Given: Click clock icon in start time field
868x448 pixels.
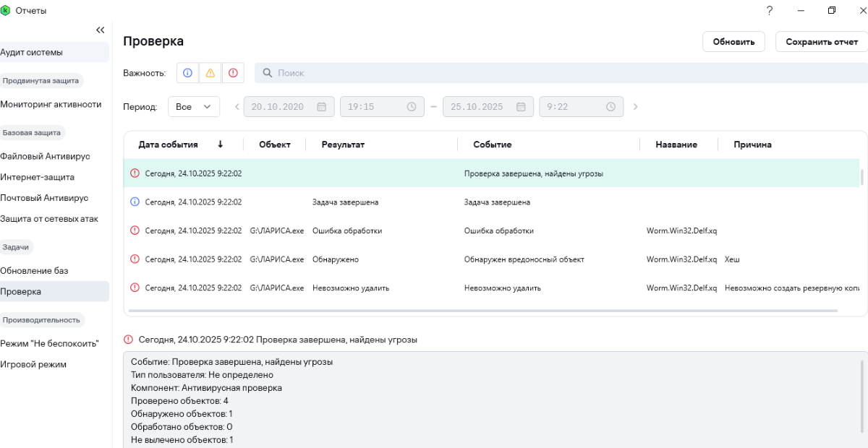Looking at the screenshot, I should click(412, 107).
